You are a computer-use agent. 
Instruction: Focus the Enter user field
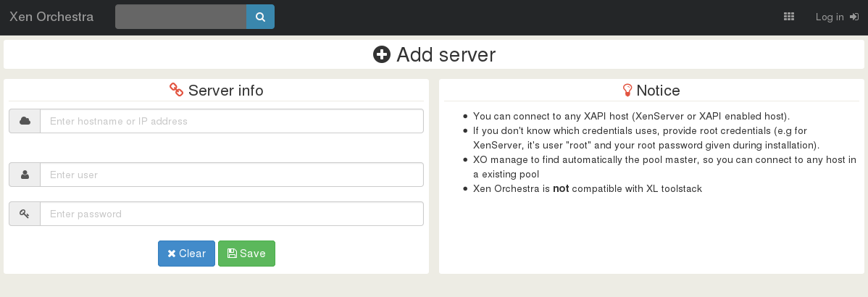tap(232, 175)
